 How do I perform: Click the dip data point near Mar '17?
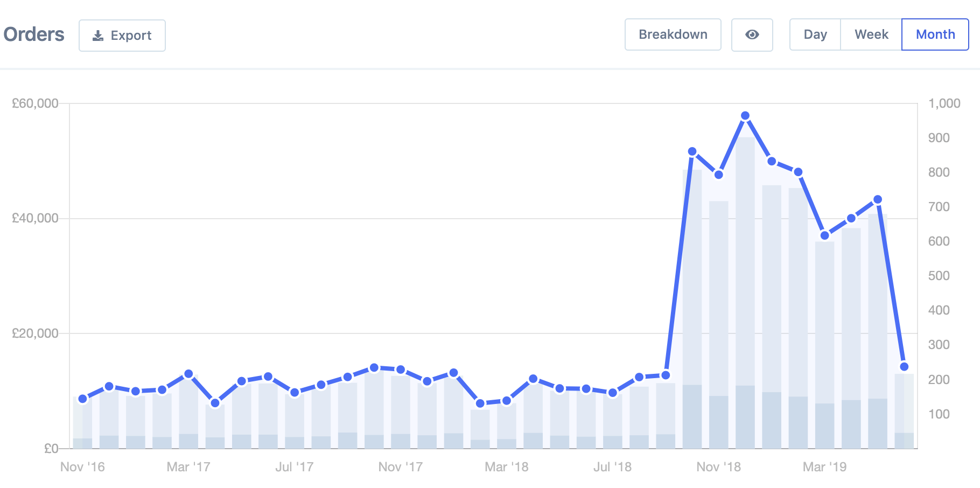[215, 402]
